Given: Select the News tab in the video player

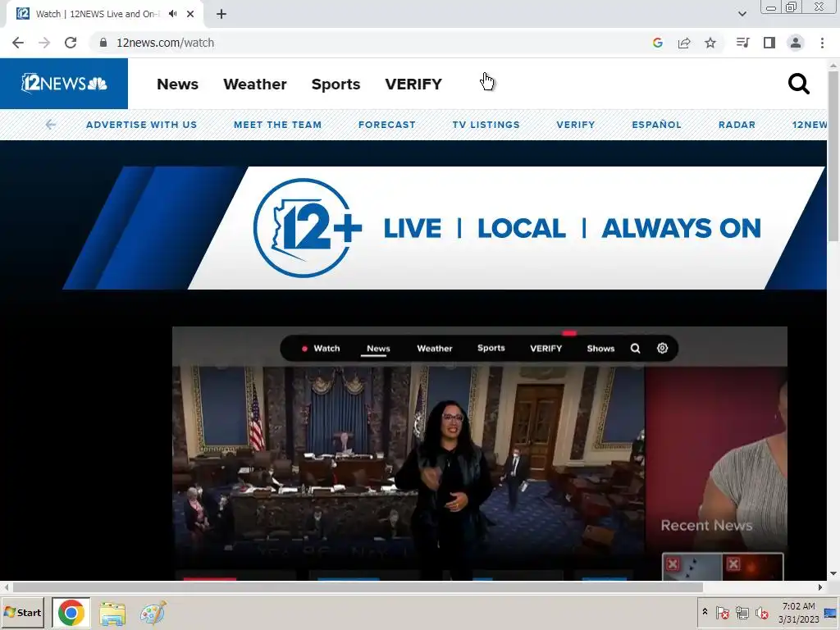Looking at the screenshot, I should tap(378, 348).
